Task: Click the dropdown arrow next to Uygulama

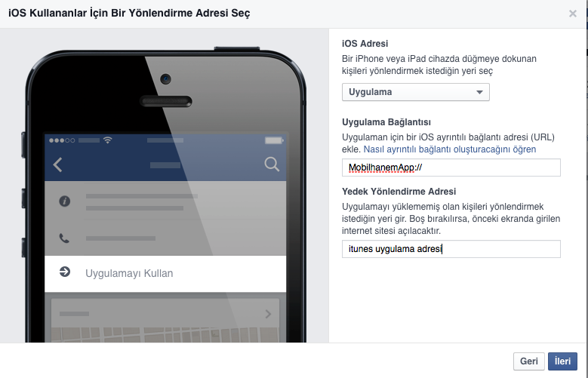Action: click(479, 92)
